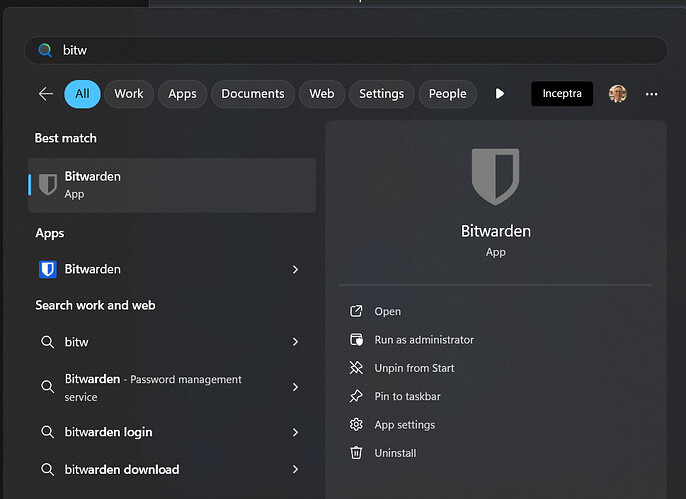Switch to the Apps filter tab

[182, 94]
